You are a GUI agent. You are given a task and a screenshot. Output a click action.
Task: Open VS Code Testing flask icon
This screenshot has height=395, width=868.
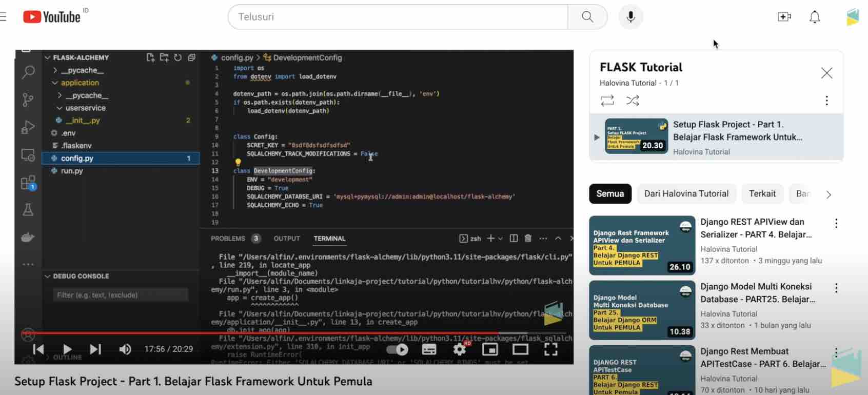[x=28, y=210]
